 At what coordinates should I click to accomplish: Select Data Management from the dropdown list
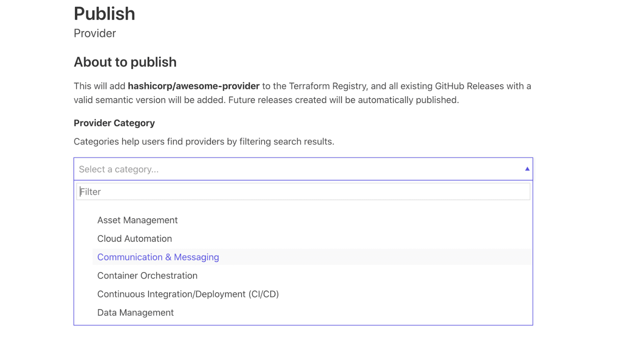click(x=135, y=313)
